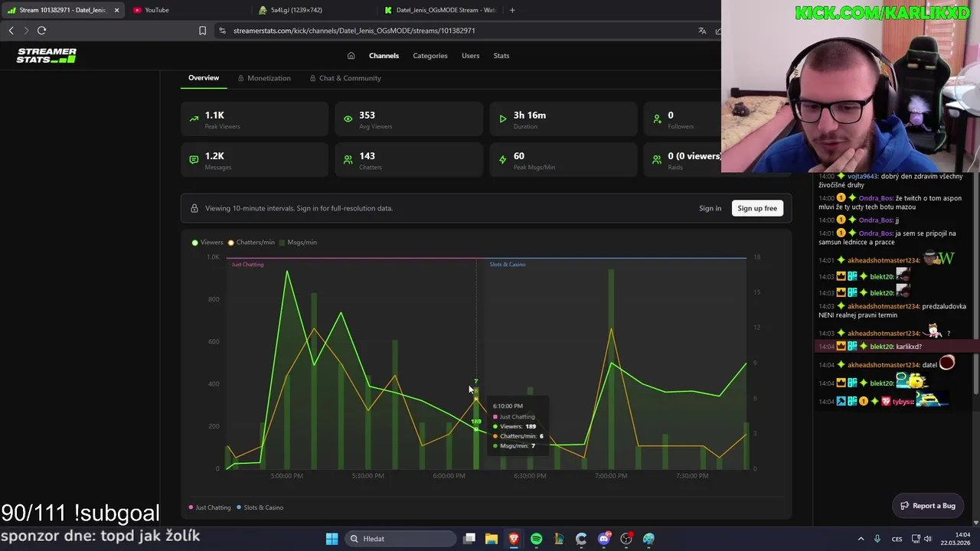Click the Messages chat bubble icon
Screen dimensions: 980x551
click(194, 160)
